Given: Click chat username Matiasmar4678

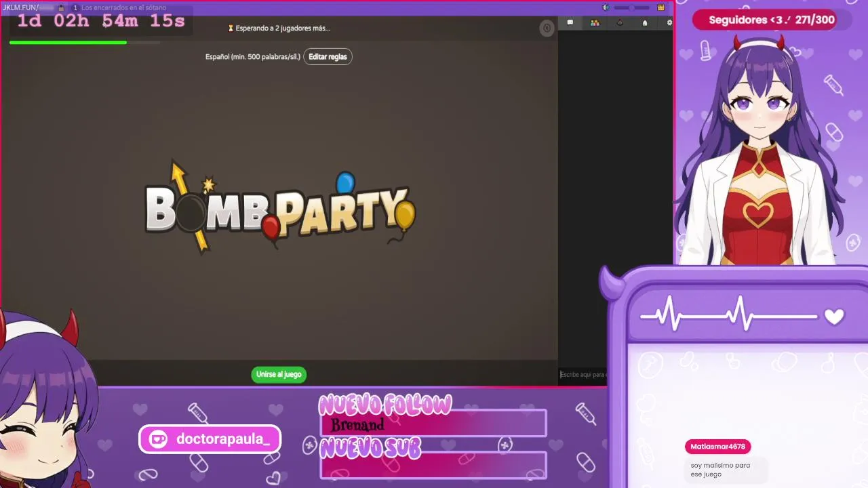Looking at the screenshot, I should click(x=718, y=447).
